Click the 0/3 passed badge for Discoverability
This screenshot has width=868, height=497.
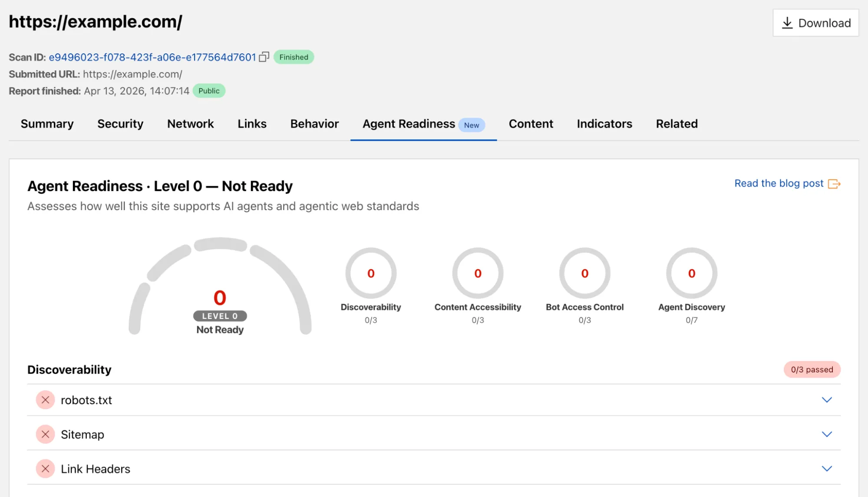coord(812,369)
